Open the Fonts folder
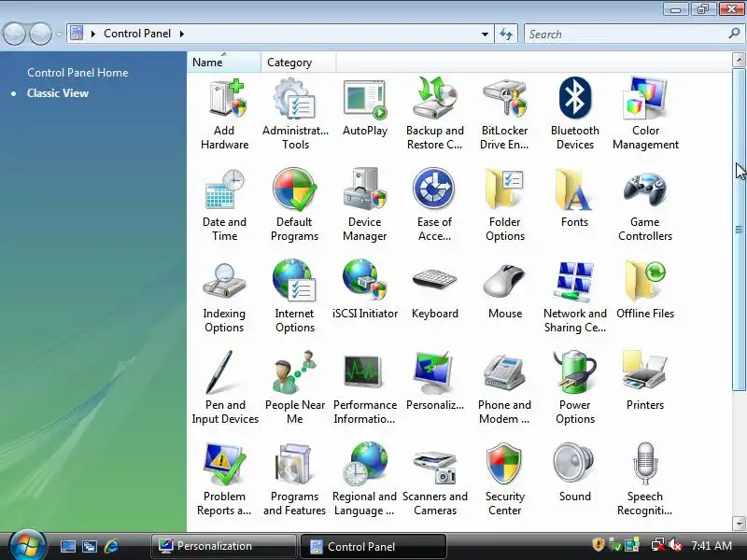 coord(574,199)
